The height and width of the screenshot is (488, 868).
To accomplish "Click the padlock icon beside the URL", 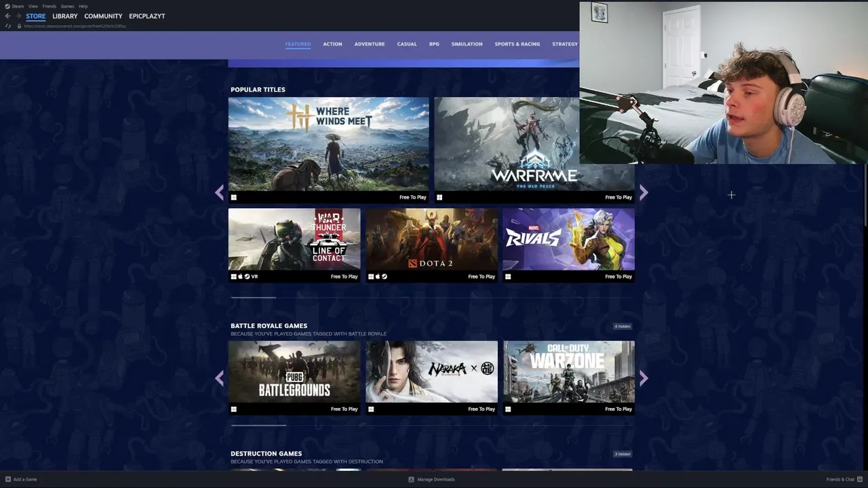I will tap(19, 26).
